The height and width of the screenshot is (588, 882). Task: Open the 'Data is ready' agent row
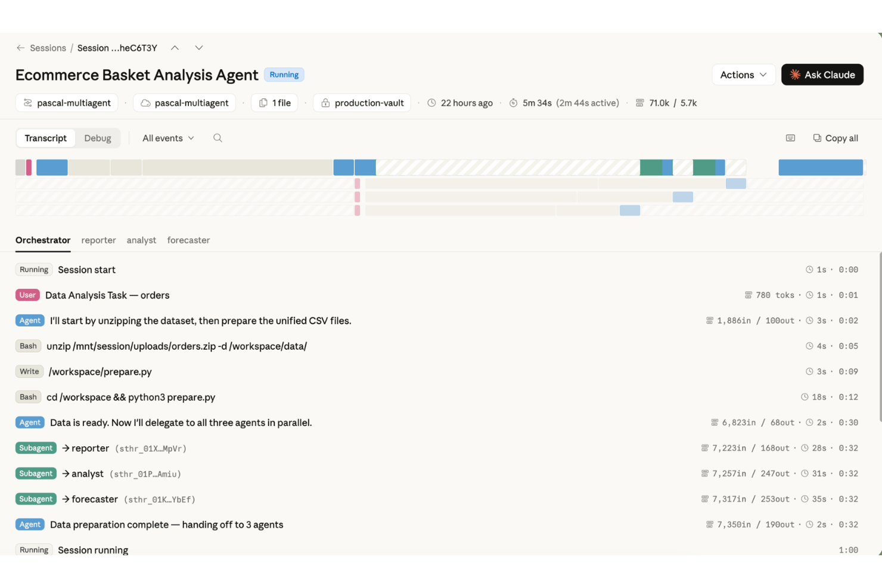(437, 423)
